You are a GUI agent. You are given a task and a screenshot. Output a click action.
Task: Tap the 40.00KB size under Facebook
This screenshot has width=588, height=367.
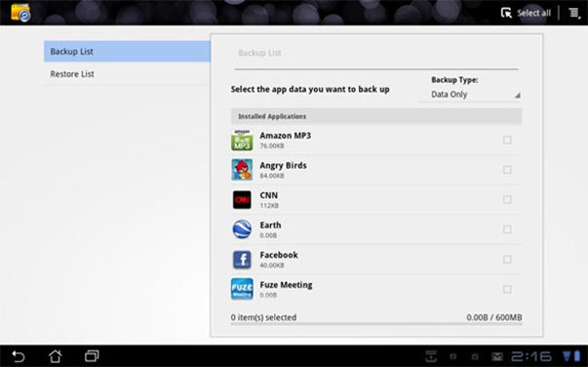click(272, 265)
